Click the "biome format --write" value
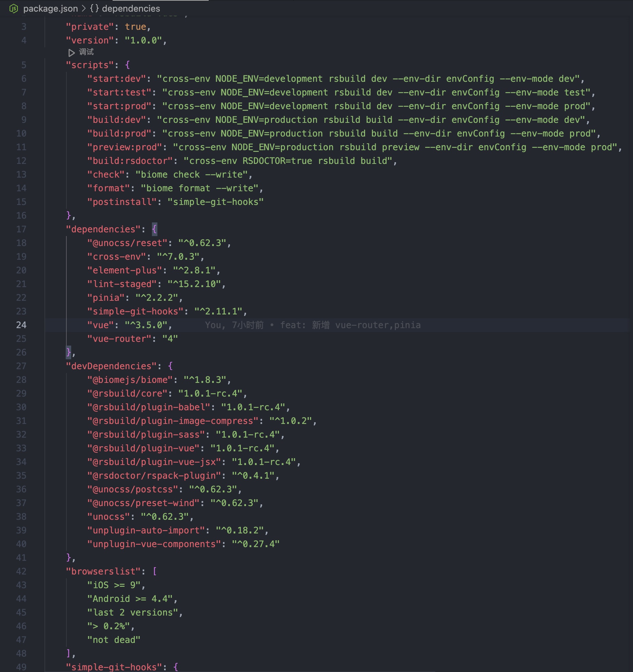Screen dimensions: 633x672 tap(200, 188)
